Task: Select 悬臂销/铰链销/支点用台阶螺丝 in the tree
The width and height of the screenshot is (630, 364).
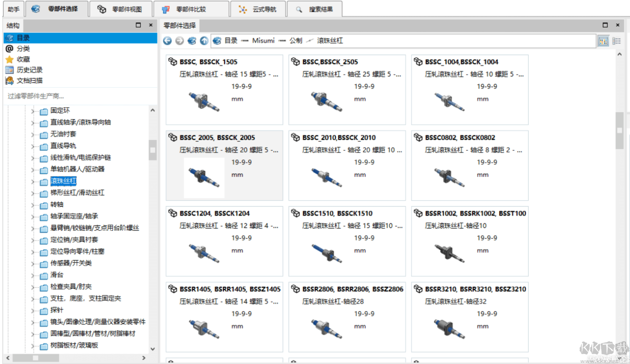Action: 95,228
